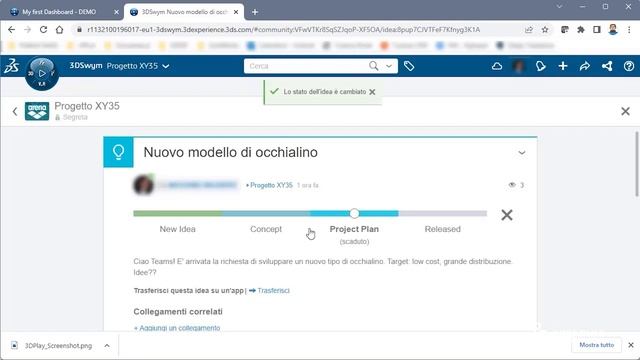Click the browser forward arrow
This screenshot has height=360, width=640.
[27, 30]
